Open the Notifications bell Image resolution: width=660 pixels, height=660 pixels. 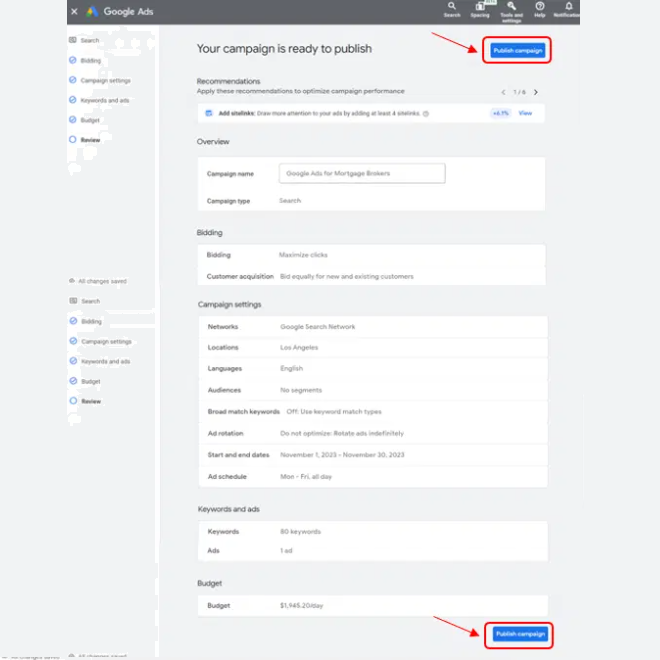[x=568, y=8]
